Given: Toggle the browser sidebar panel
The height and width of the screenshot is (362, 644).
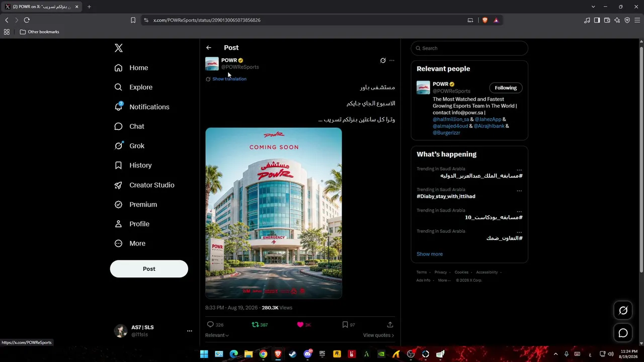Looking at the screenshot, I should (597, 20).
